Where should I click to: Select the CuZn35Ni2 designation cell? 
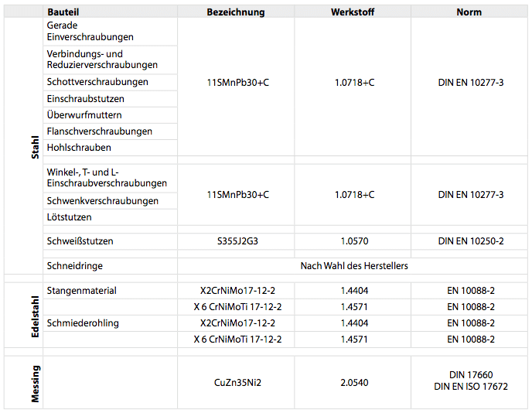click(x=237, y=382)
